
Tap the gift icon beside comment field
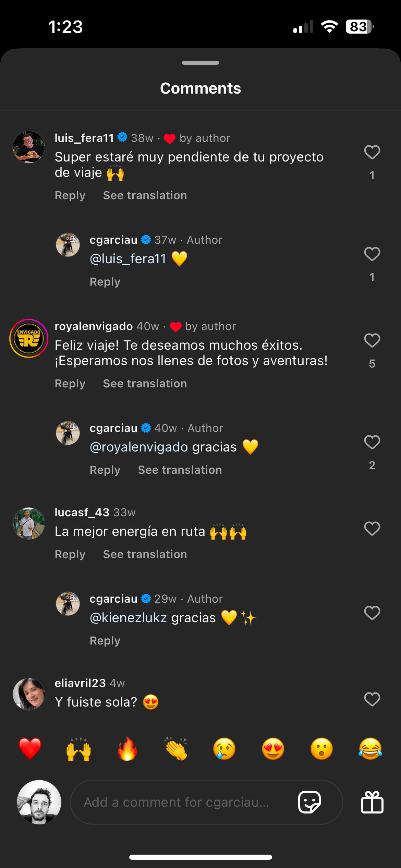click(x=372, y=802)
